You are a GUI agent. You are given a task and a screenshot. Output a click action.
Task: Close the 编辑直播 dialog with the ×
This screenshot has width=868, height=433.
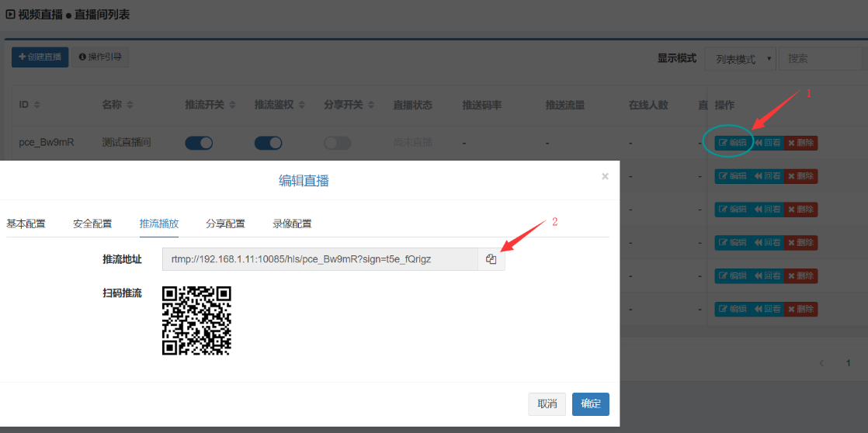coord(605,176)
